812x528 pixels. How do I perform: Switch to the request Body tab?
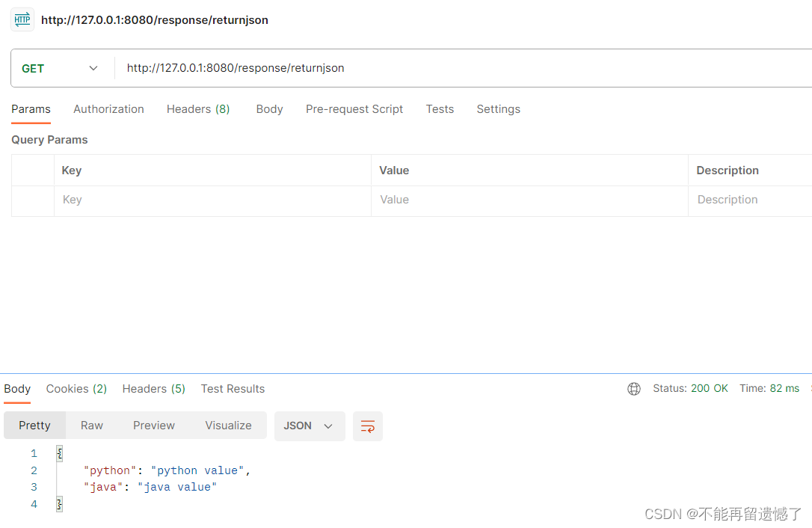(x=270, y=109)
